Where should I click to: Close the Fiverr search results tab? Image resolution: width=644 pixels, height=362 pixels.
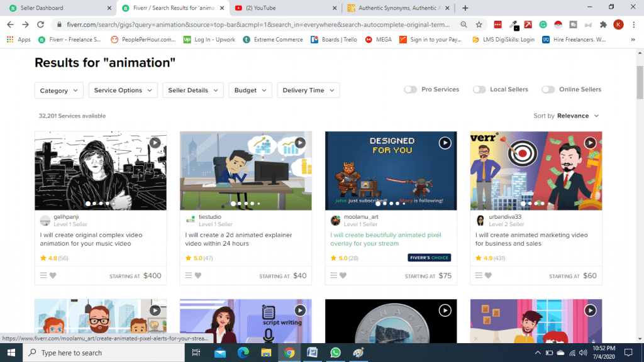coord(222,8)
